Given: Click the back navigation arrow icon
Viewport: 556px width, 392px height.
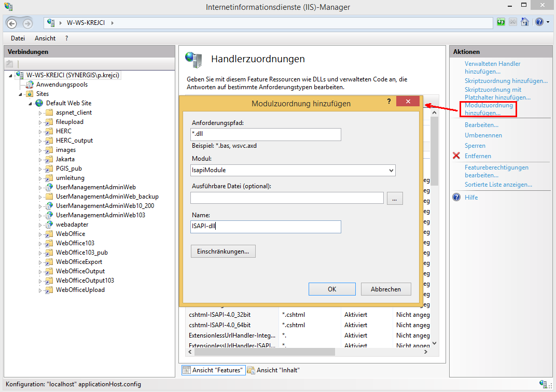Looking at the screenshot, I should pos(12,23).
